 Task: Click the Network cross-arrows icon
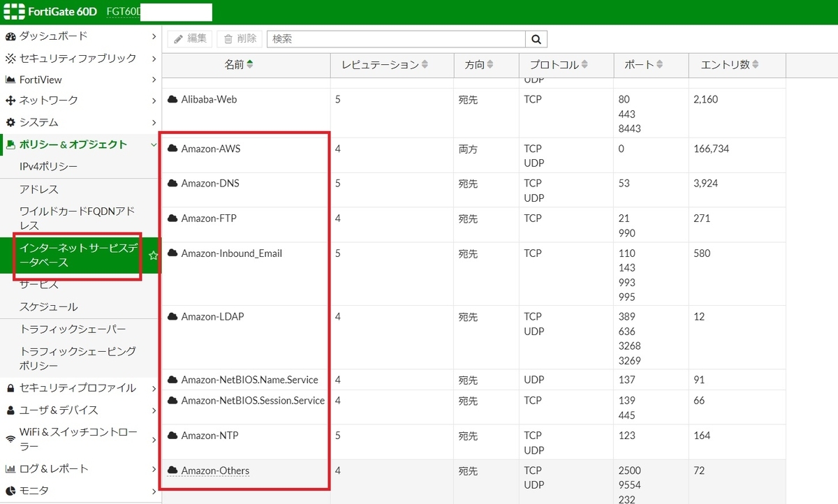pos(10,101)
